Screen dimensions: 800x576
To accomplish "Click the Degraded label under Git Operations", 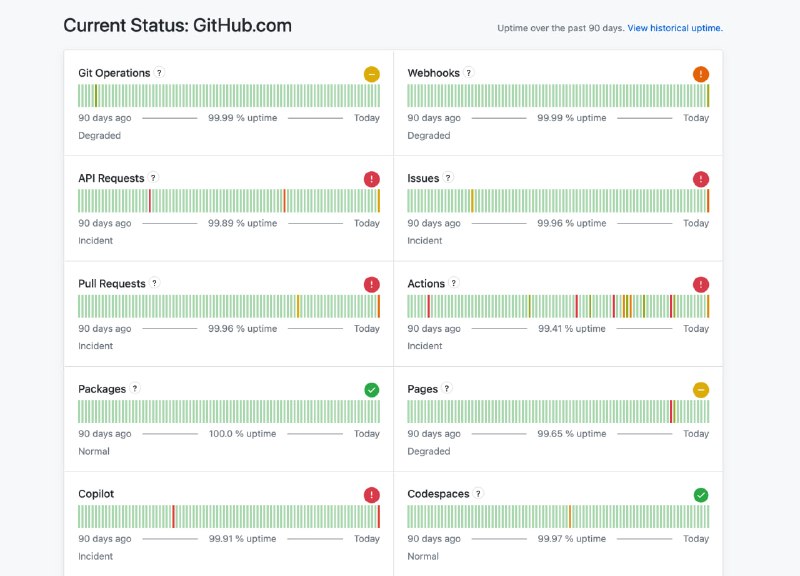I will pyautogui.click(x=99, y=135).
